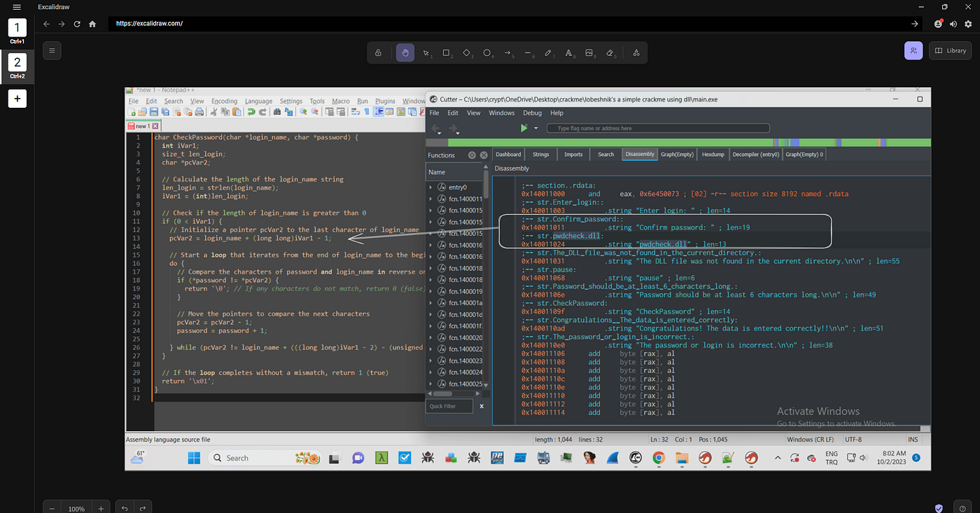Viewport: 980px width, 513px height.
Task: Open the more shapes tools icon
Action: click(636, 52)
